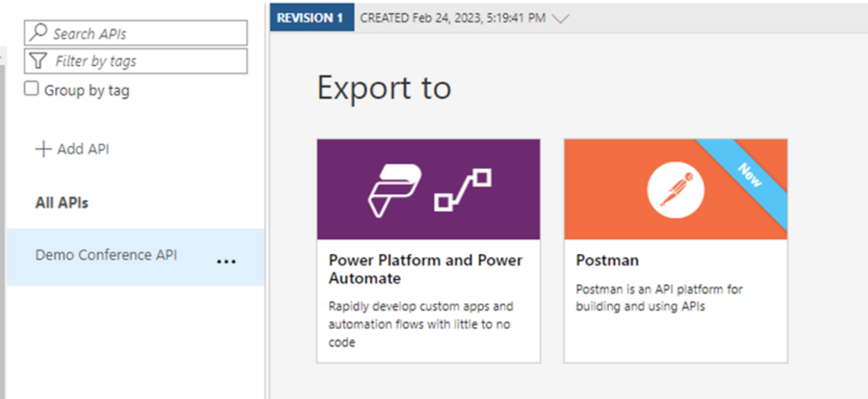868x399 pixels.
Task: Open the ellipsis menu for Demo Conference API
Action: click(226, 261)
